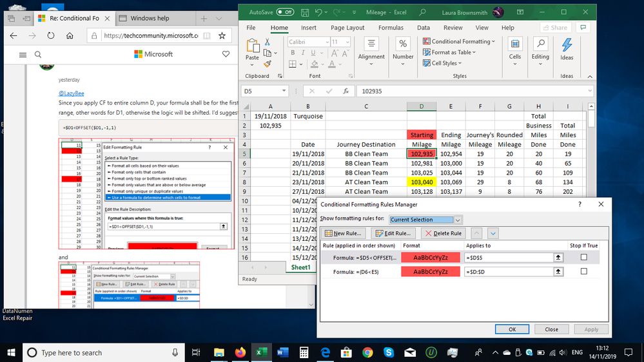Refresh the Edge browser page
This screenshot has width=644, height=362.
[50, 35]
